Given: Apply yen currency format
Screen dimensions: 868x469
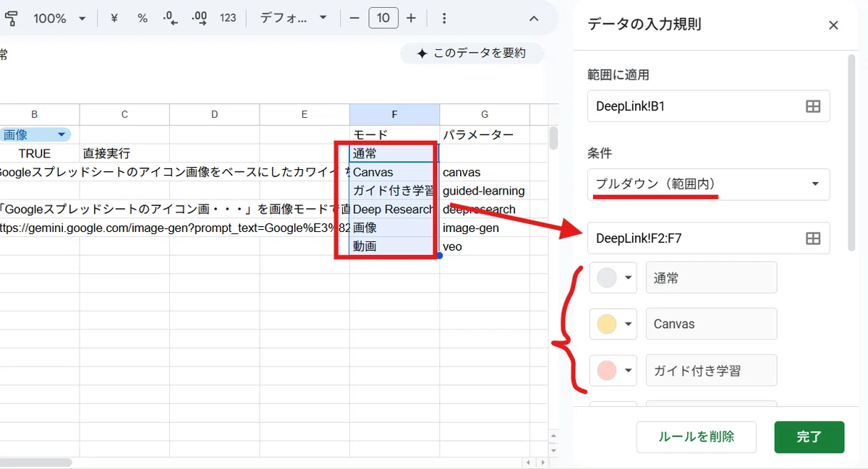Looking at the screenshot, I should tap(114, 18).
